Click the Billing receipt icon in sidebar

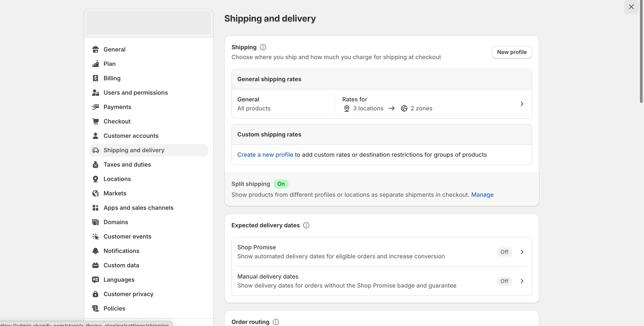(95, 78)
